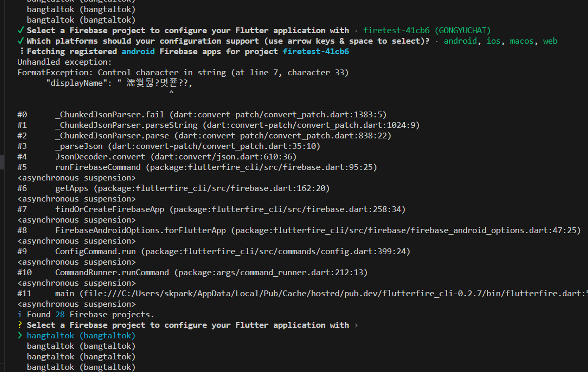Click "ConfigCommand.run" in frame #9
Image resolution: width=588 pixels, height=372 pixels.
95,251
